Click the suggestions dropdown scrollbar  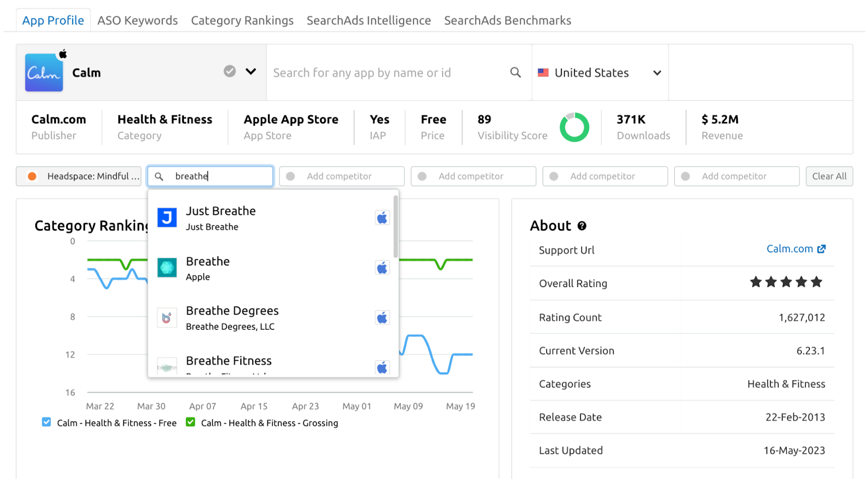coord(395,228)
